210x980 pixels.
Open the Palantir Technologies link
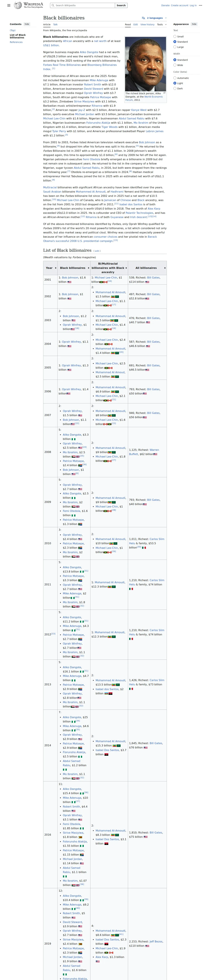[x=140, y=213]
